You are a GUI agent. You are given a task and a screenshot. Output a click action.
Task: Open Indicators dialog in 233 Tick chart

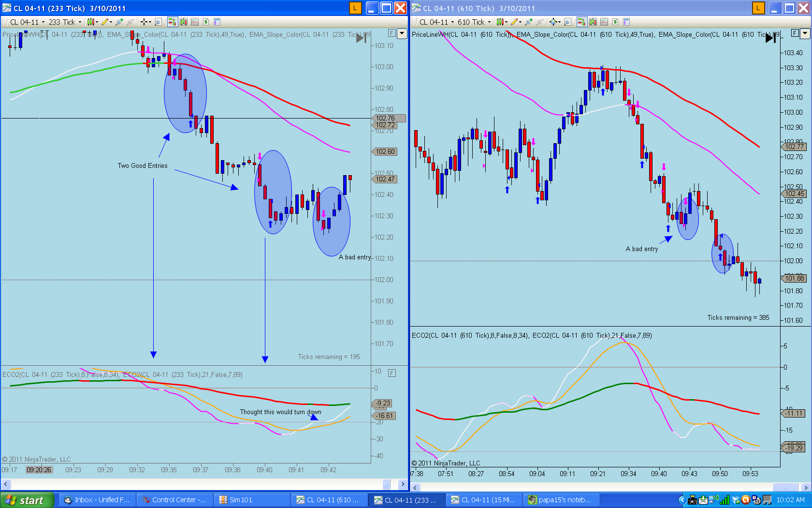pos(195,22)
